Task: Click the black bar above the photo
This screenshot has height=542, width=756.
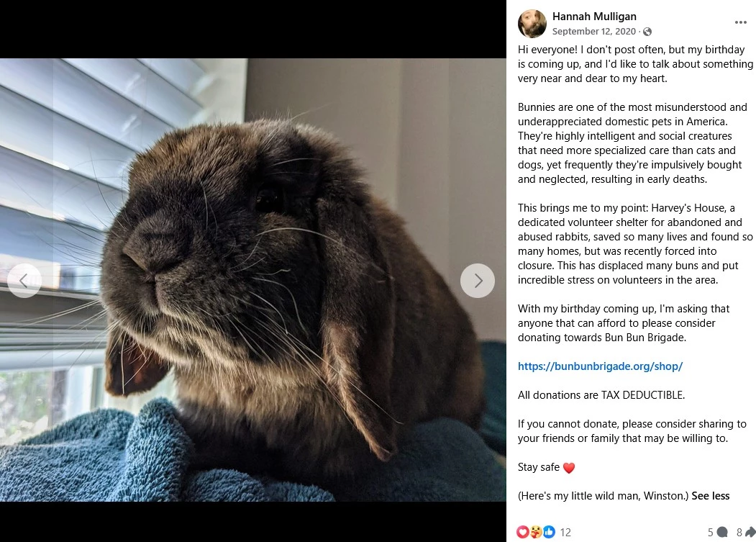Action: pos(253,29)
